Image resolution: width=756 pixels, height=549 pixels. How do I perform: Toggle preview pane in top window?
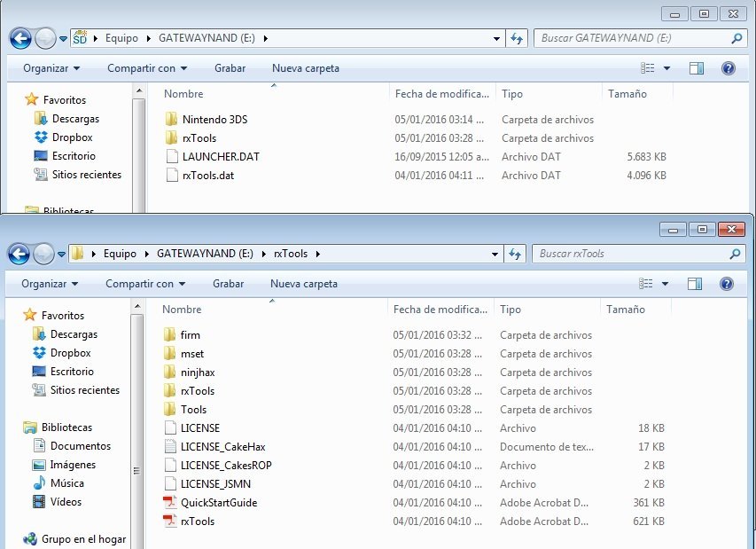pyautogui.click(x=697, y=68)
